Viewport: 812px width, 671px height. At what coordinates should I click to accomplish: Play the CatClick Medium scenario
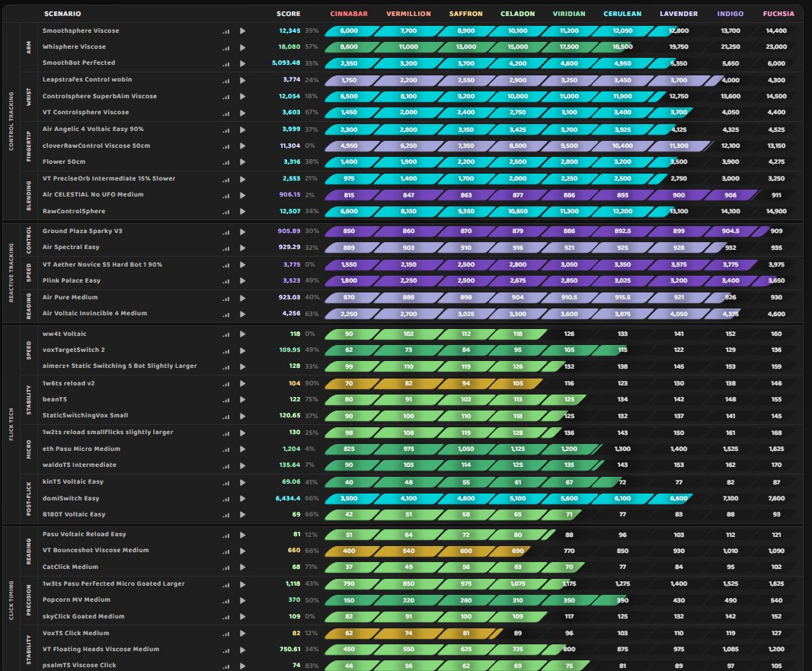(242, 567)
